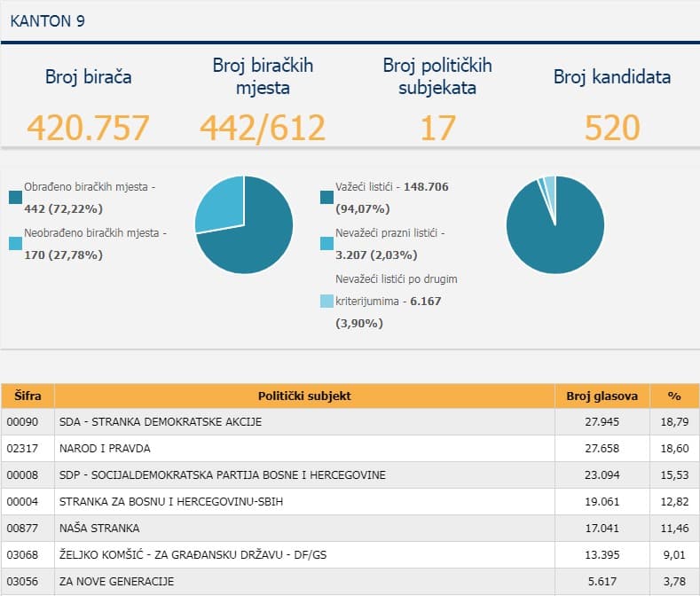The height and width of the screenshot is (596, 700).
Task: Click vote count 27.945
Action: coord(602,422)
